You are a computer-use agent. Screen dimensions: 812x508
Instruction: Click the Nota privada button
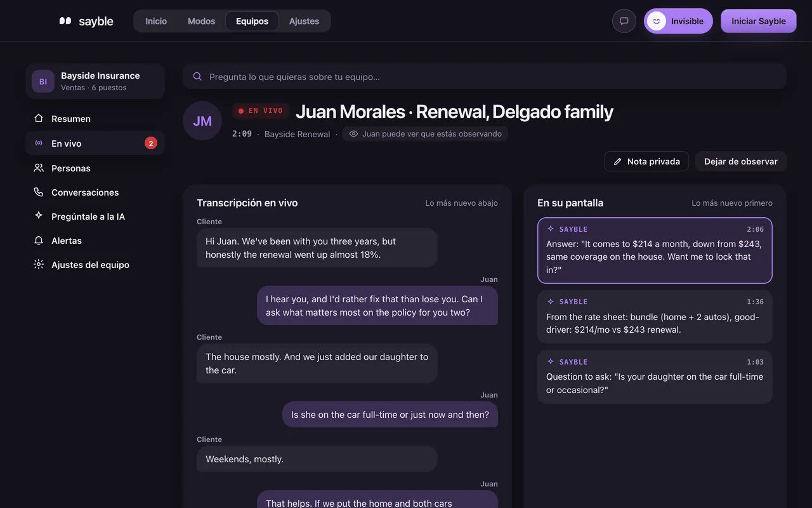coord(646,161)
